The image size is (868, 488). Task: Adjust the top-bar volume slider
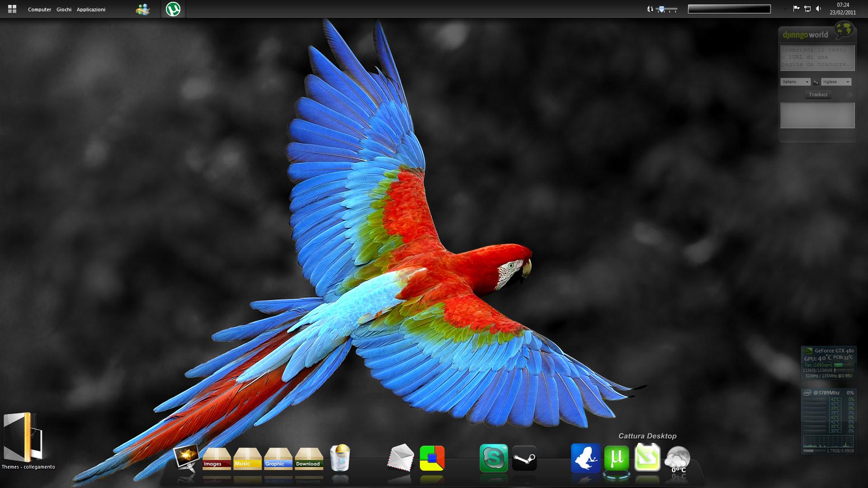click(666, 9)
